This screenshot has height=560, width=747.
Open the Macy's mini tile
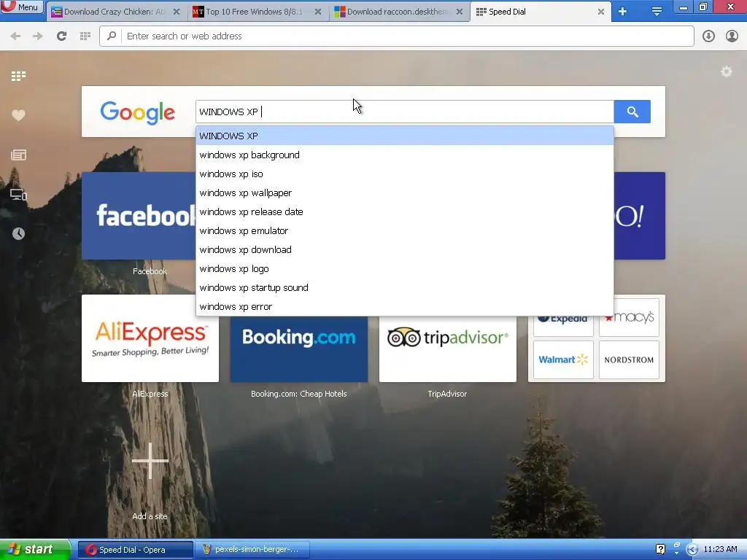click(x=629, y=318)
